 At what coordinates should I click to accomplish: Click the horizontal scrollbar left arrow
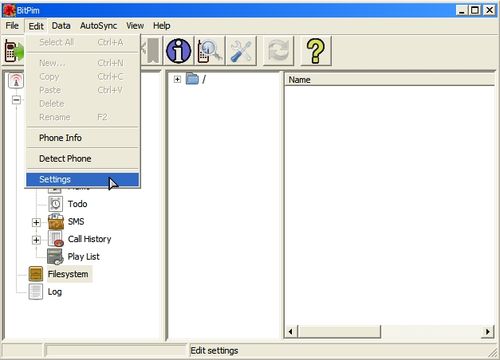pos(291,332)
